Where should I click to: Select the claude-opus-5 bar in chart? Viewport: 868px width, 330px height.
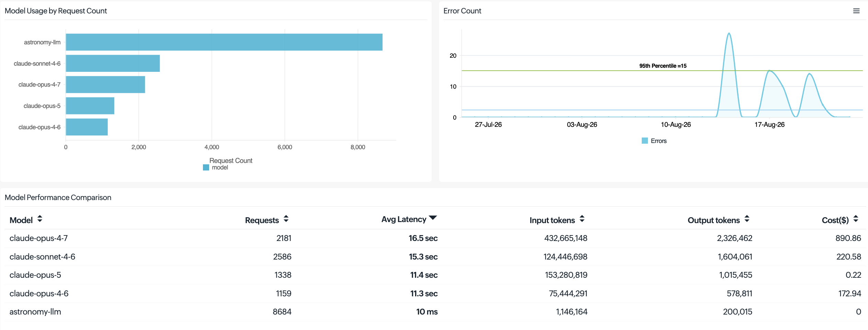point(90,106)
